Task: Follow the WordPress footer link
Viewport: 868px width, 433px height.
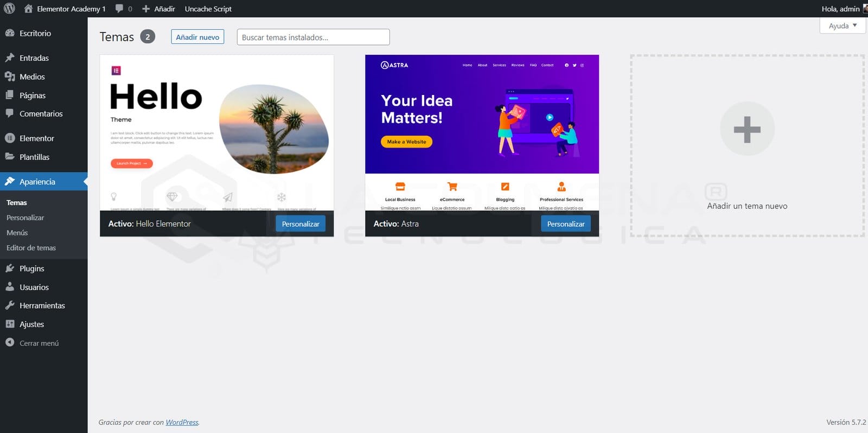Action: [182, 422]
